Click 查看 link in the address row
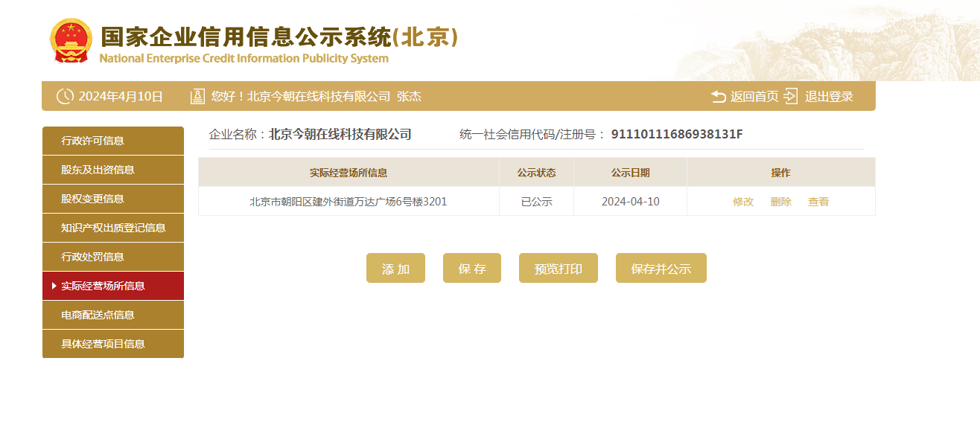 point(818,202)
